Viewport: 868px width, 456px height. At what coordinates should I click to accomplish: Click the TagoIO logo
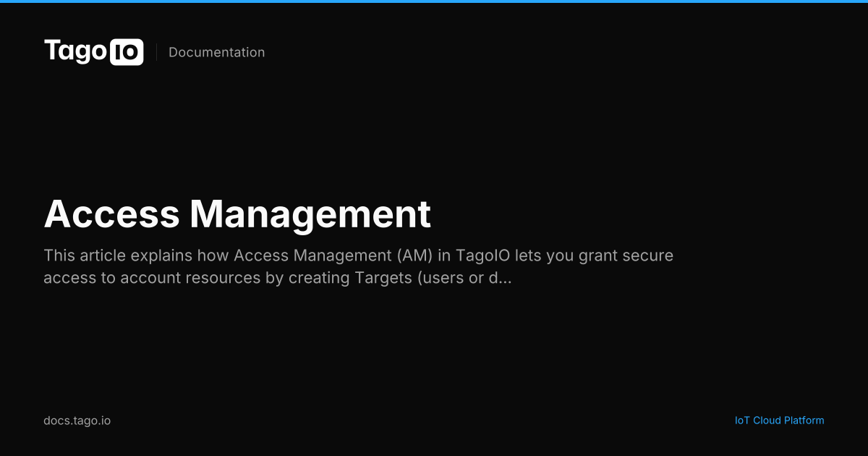[x=94, y=52]
